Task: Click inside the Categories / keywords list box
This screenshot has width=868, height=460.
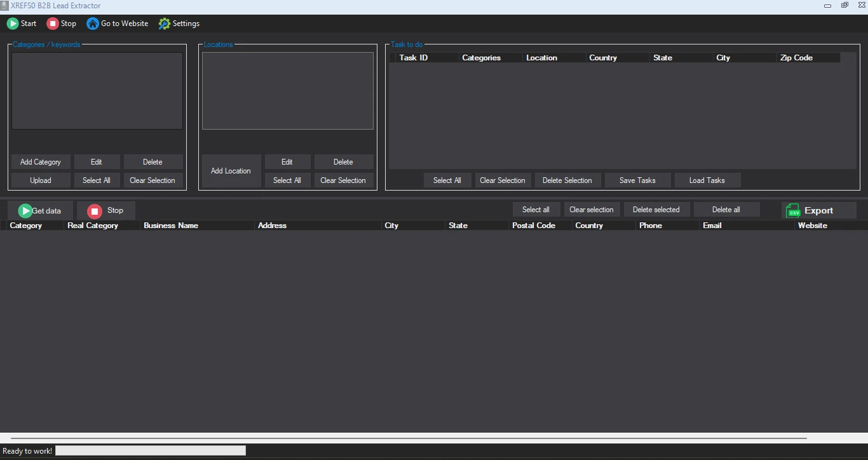Action: point(97,91)
